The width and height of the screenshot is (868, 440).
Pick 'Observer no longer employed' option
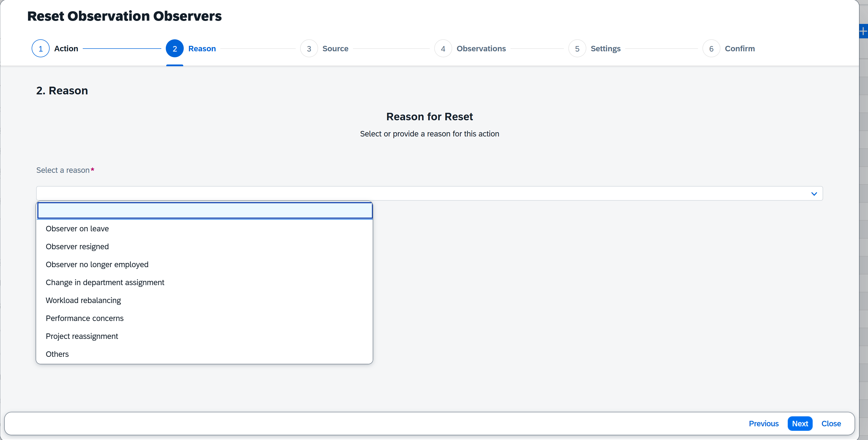pos(97,264)
